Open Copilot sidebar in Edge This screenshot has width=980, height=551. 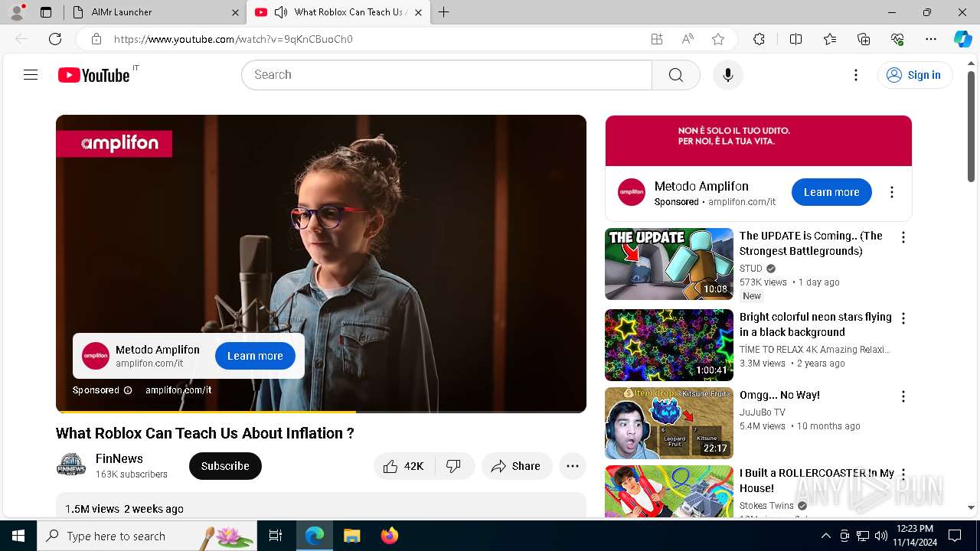pos(962,39)
